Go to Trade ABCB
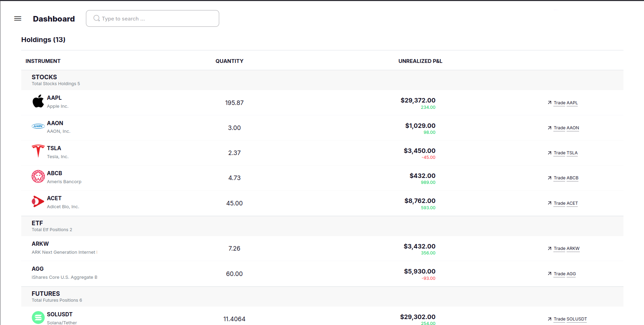This screenshot has width=644, height=325. coord(566,178)
